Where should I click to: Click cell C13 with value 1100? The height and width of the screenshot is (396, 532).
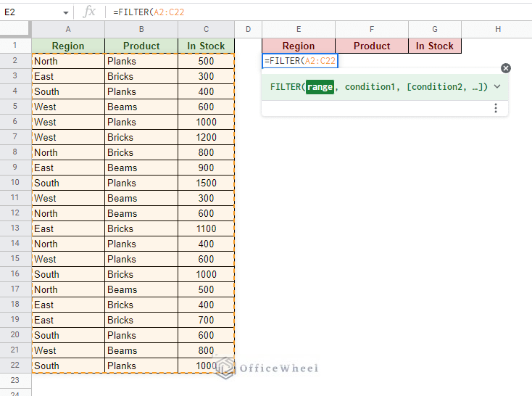click(206, 229)
